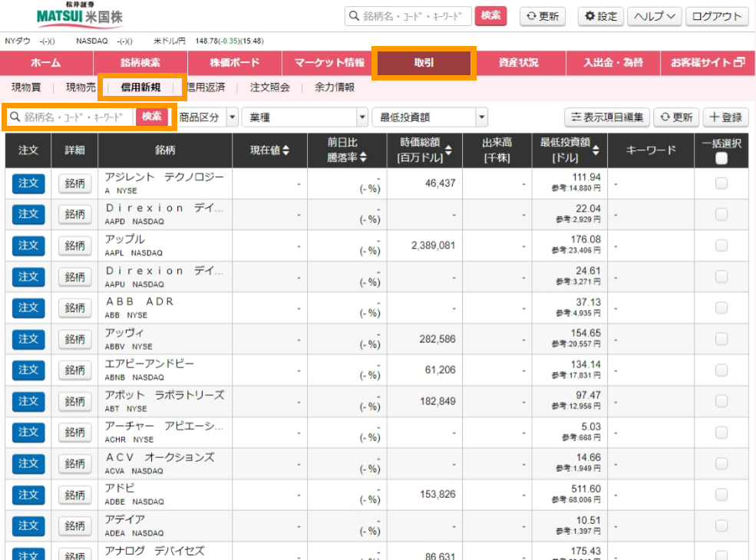Click the 検索 button beside list filter
Image resolution: width=756 pixels, height=560 pixels.
pyautogui.click(x=152, y=117)
